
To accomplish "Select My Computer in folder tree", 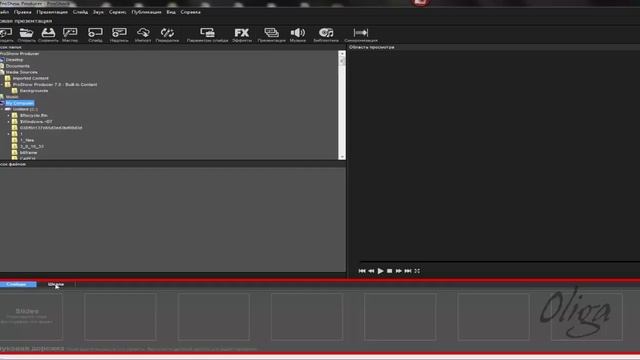I will (x=20, y=103).
